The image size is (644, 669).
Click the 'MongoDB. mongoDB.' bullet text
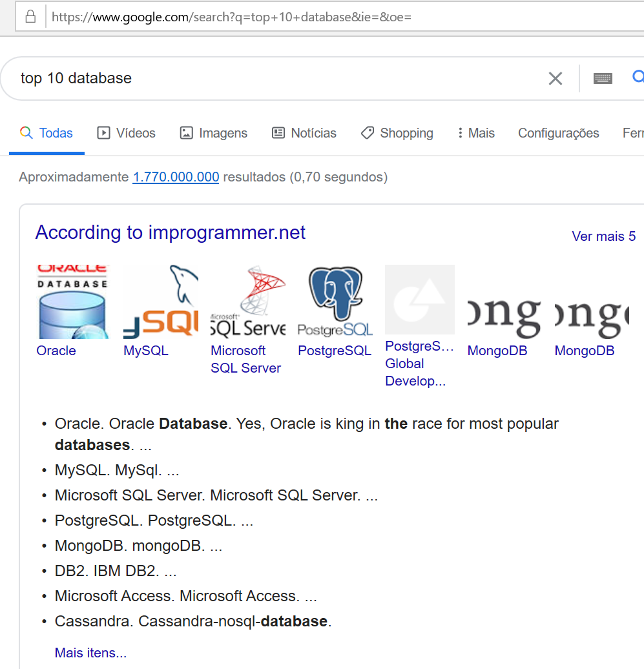138,546
